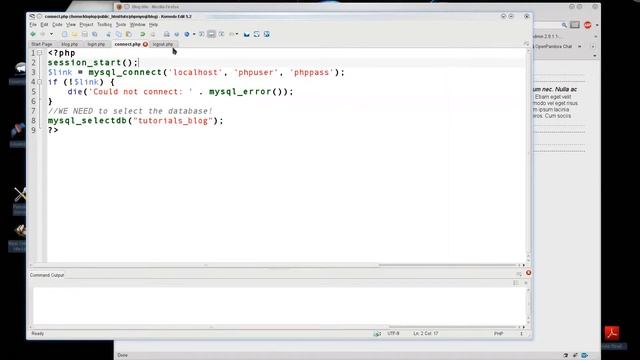Screen dimensions: 640x360
Task: Click the Print toolbar icon
Action: 167,34
